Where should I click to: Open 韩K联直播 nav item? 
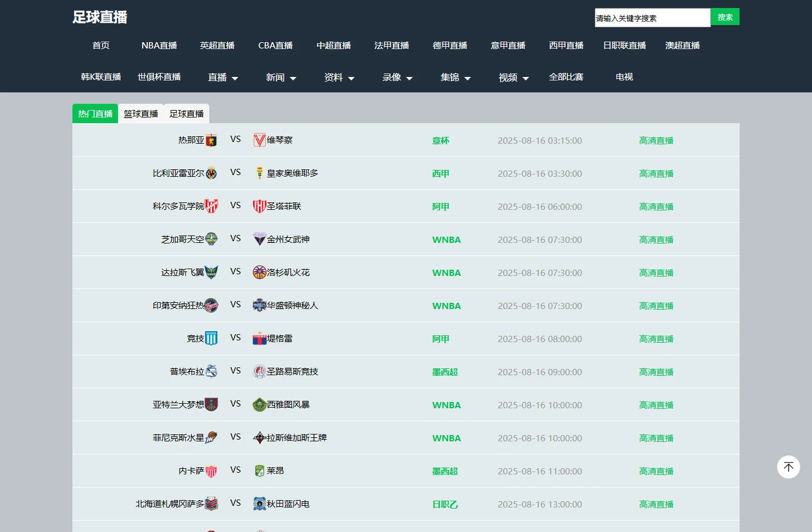(x=101, y=76)
